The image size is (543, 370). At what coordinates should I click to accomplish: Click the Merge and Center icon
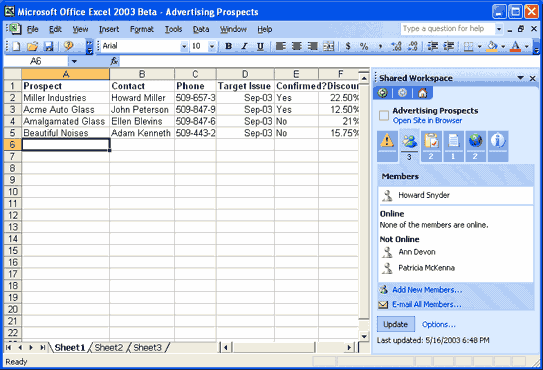coord(329,46)
